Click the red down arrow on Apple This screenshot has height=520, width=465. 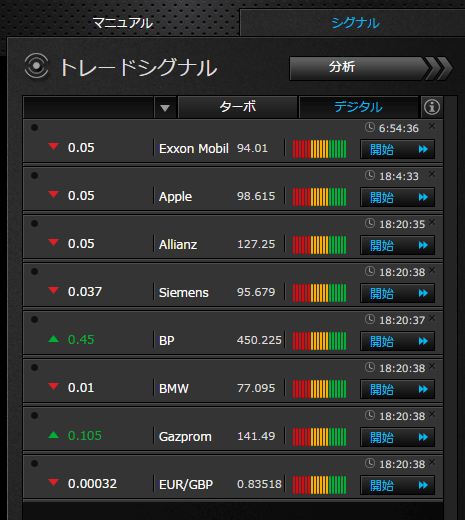click(53, 194)
